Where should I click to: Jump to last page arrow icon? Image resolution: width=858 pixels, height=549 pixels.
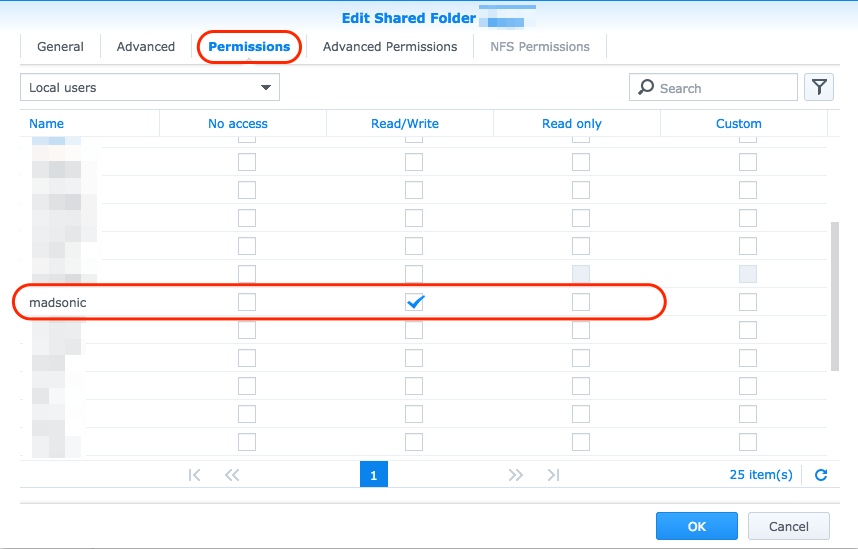click(x=553, y=475)
